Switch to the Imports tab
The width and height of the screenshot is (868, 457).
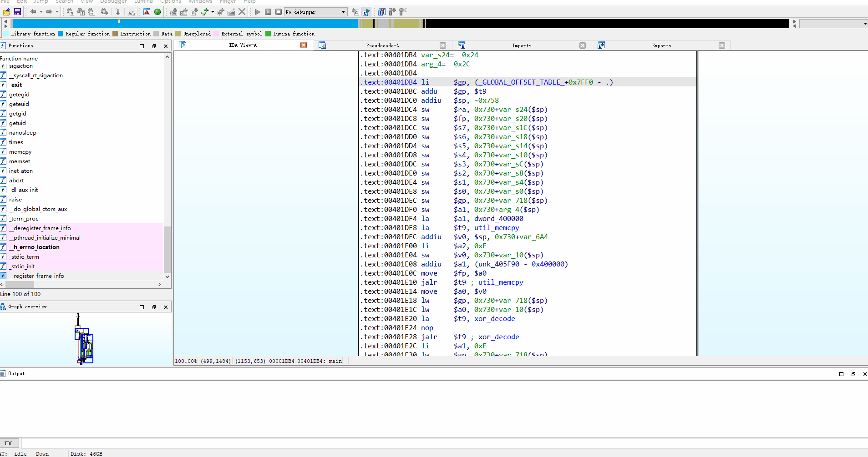tap(522, 45)
